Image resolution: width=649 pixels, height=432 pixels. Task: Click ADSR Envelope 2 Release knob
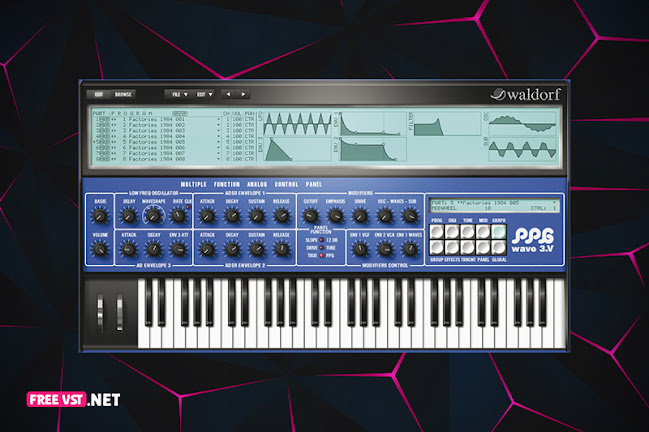[281, 249]
